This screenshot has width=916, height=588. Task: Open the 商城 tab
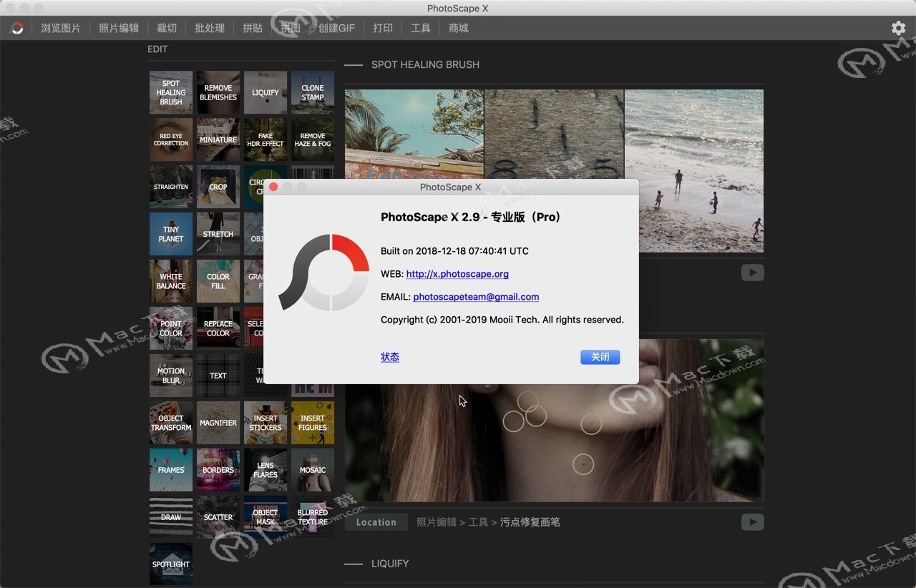click(459, 28)
